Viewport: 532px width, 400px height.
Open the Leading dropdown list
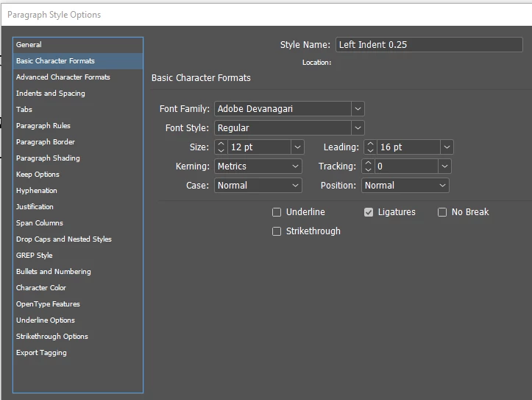(x=447, y=147)
